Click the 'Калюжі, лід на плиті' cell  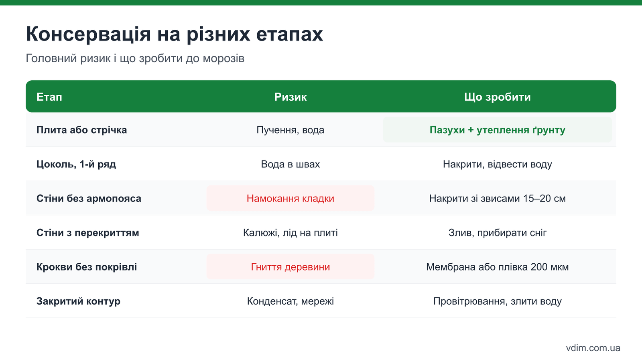[x=291, y=233]
